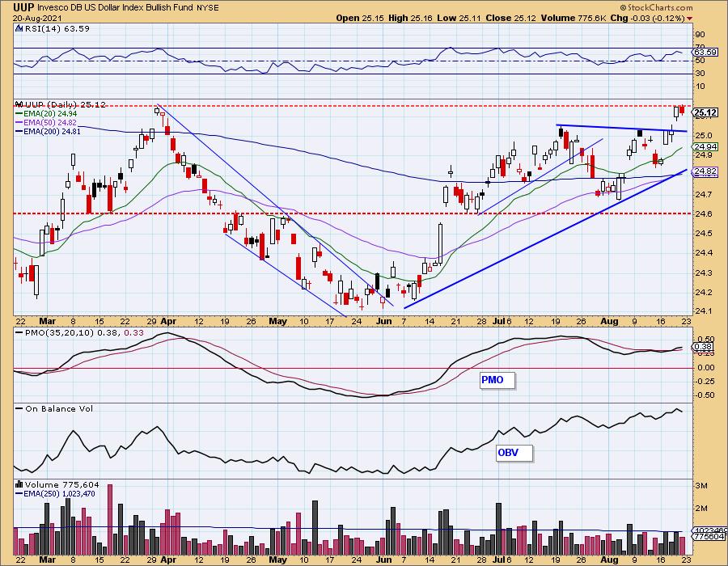Viewport: 728px width, 566px height.
Task: Click the RSI(14) 63.59 indicator label
Action: pyautogui.click(x=57, y=29)
